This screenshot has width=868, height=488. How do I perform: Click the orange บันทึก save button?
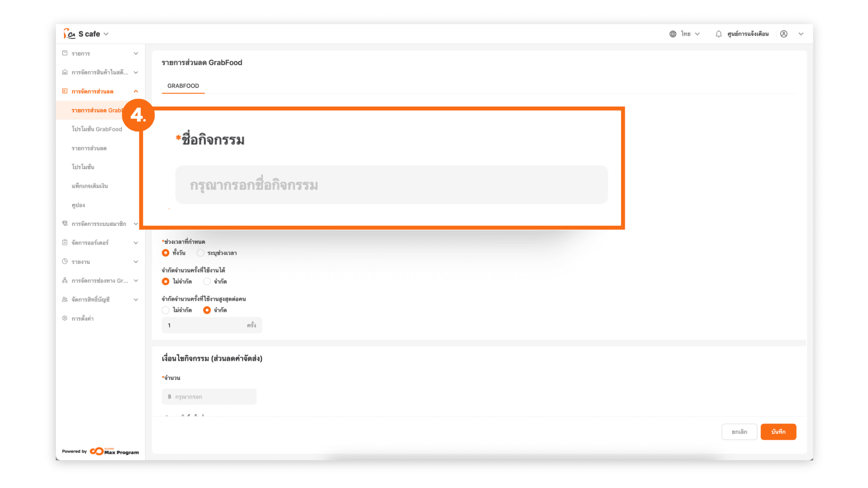coord(778,432)
